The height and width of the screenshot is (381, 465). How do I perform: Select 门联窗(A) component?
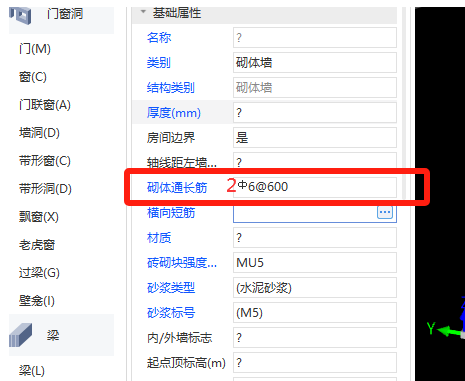(x=45, y=105)
